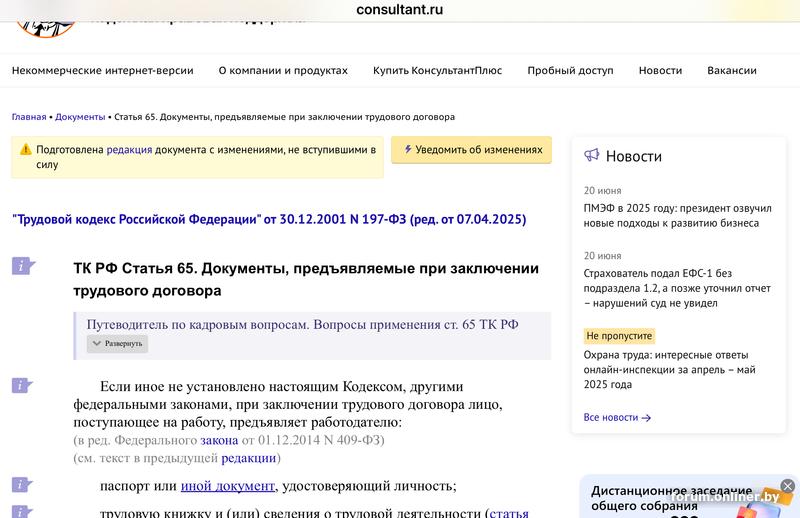This screenshot has height=518, width=800.
Task: Click 'статья' link at end of 'трудовую книжку' line
Action: [x=509, y=512]
